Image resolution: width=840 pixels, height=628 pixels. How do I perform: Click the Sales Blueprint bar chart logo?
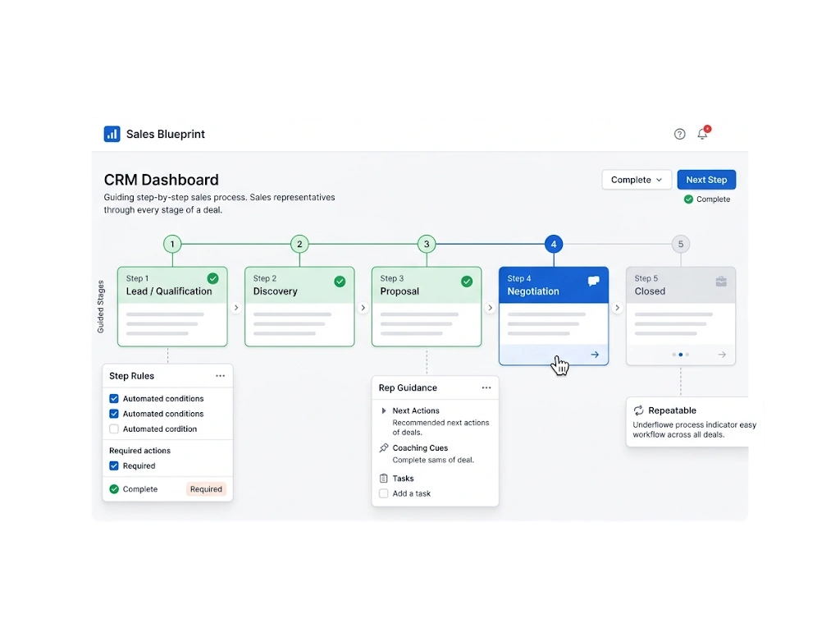tap(112, 134)
